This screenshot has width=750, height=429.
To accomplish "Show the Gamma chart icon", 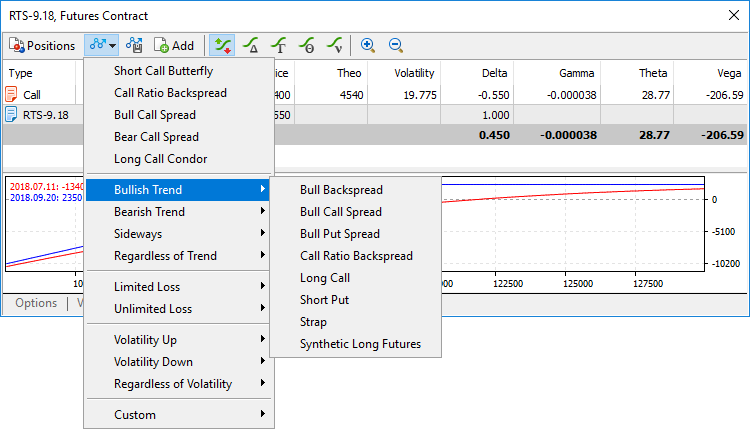I will tap(279, 45).
